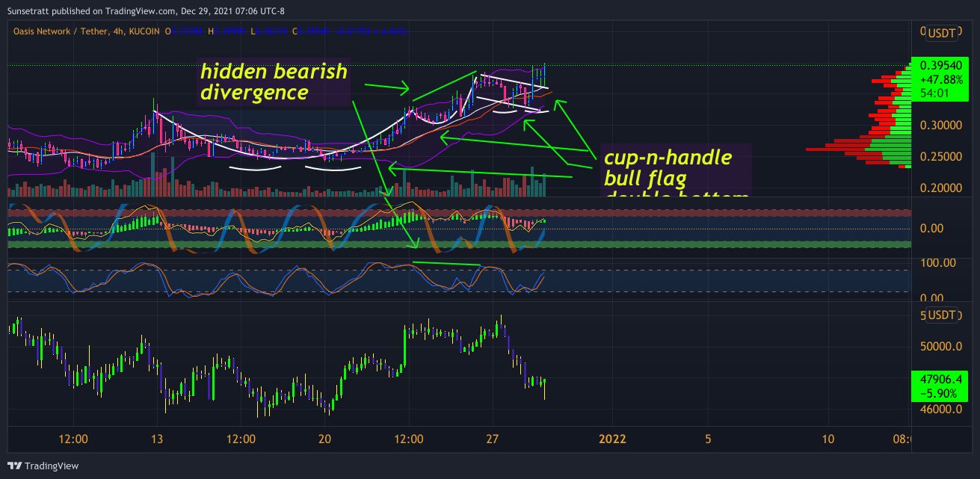Click the 100.00 oscillator scale label
Viewport: 980px width, 479px height.
pos(937,262)
